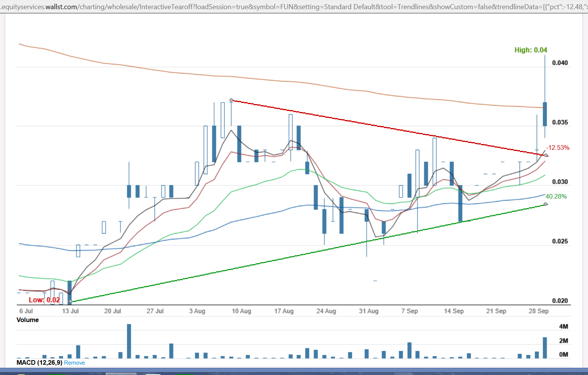Click the 0.030 price axis label

[560, 182]
